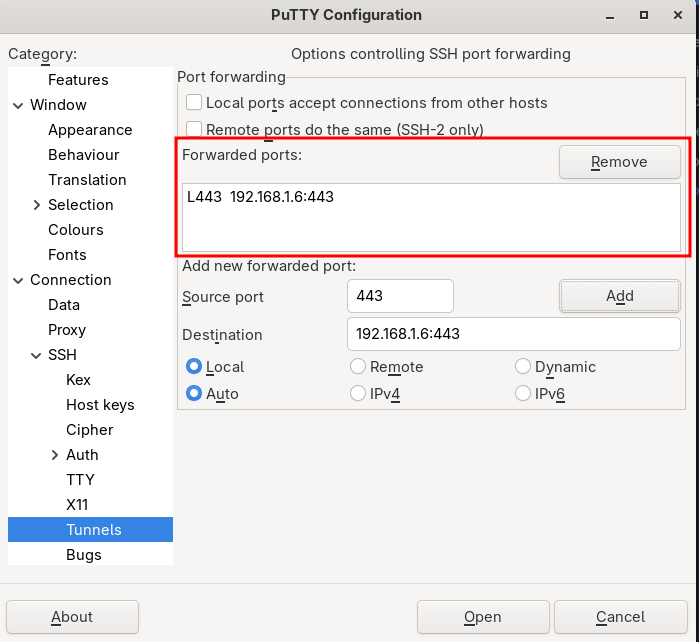
Task: Open the Fonts settings
Action: pyautogui.click(x=67, y=255)
